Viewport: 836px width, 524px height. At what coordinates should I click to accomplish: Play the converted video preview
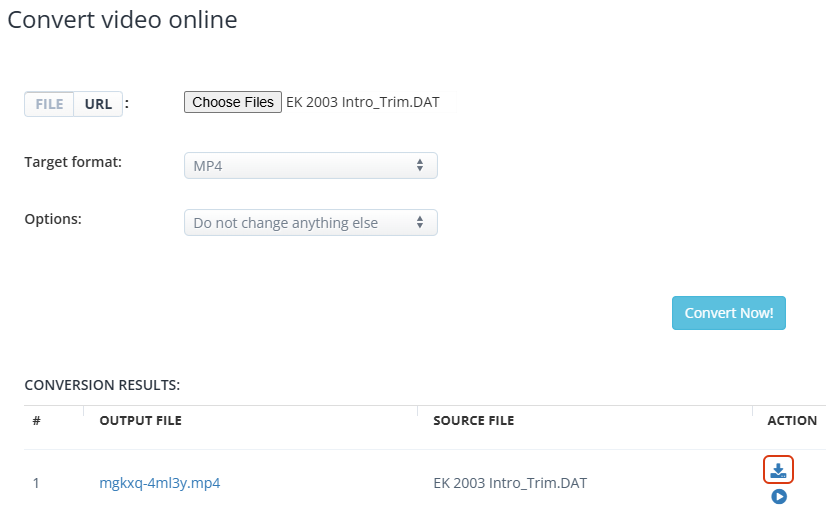pyautogui.click(x=779, y=496)
